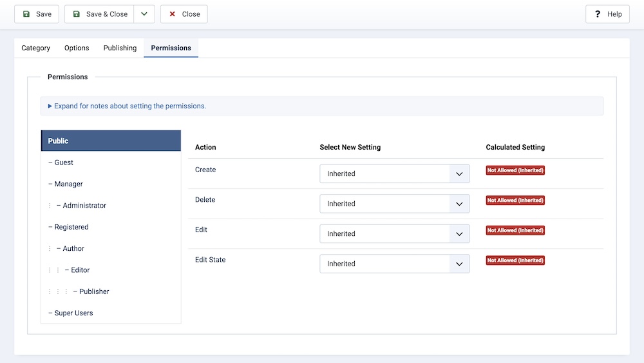Open the Delete permission dropdown

(x=394, y=204)
